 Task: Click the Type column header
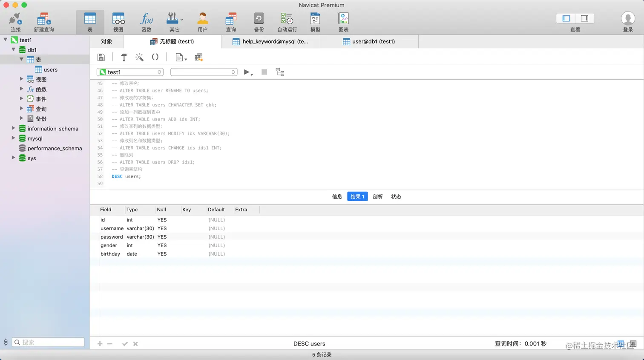point(140,210)
